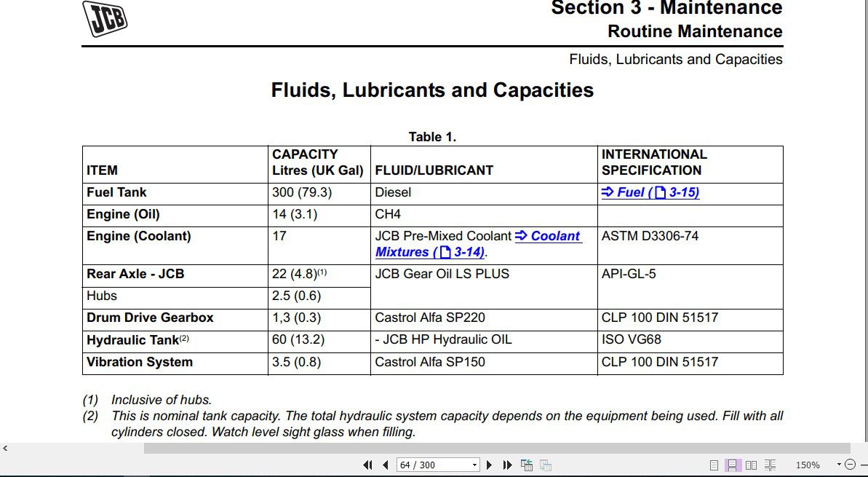Click the scroll left arrow

(x=6, y=448)
